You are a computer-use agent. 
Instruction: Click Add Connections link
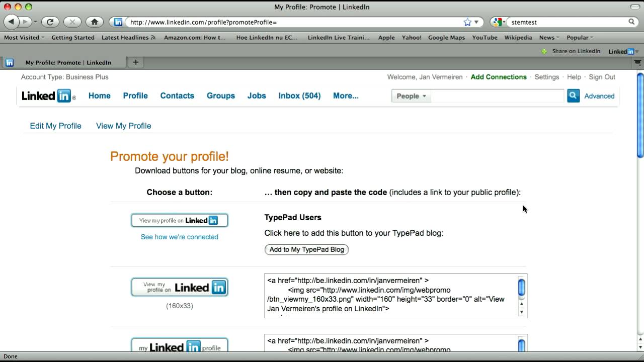499,77
